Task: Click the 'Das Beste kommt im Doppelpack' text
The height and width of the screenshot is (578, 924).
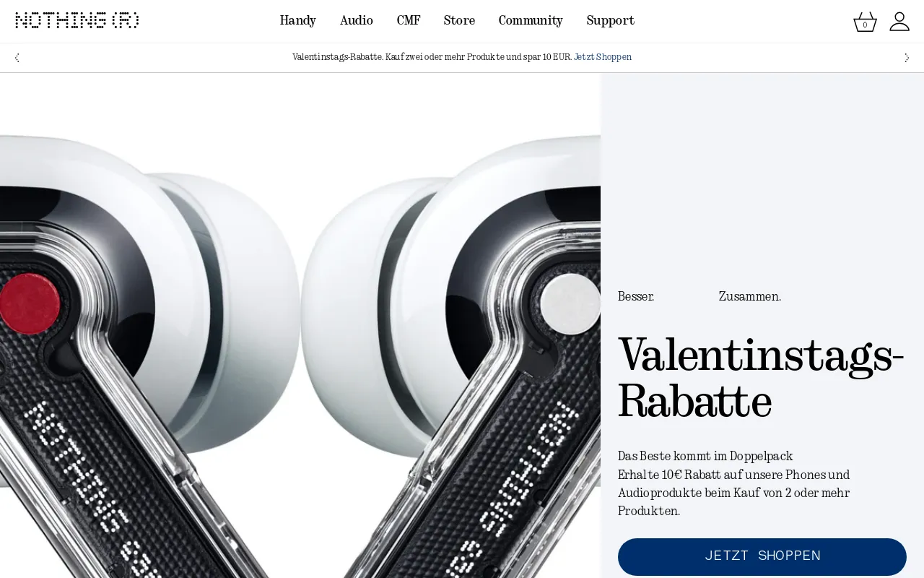Action: 705,456
